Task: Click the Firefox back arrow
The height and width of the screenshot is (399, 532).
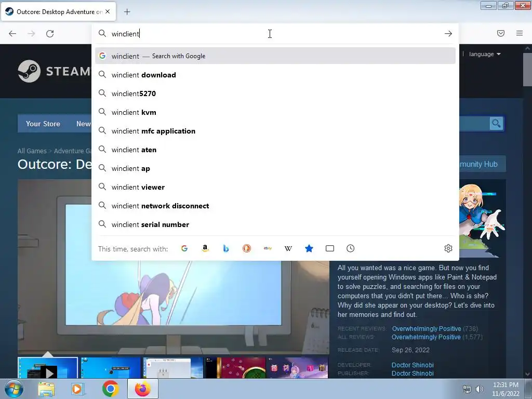Action: point(12,34)
